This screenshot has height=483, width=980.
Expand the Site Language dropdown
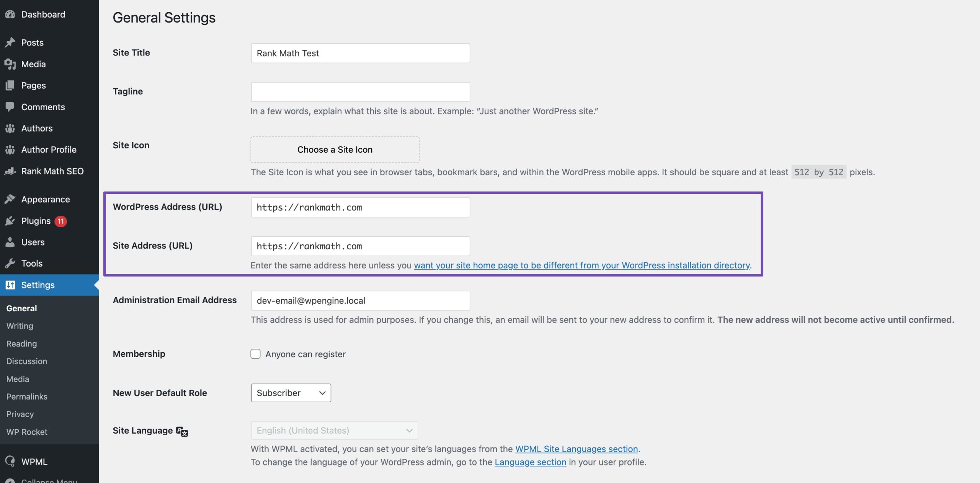(334, 430)
